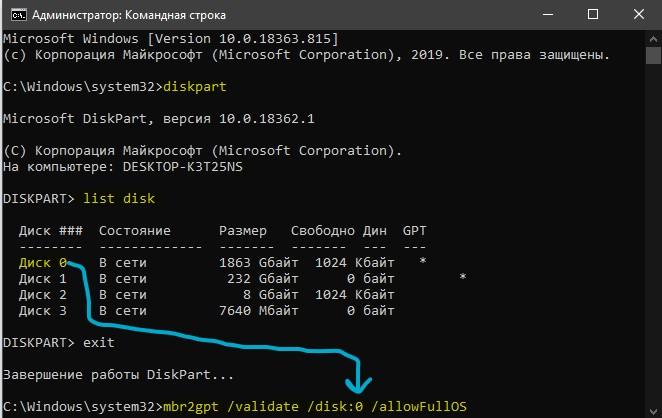Click the Command Prompt icon in title bar
The height and width of the screenshot is (418, 662).
(19, 15)
